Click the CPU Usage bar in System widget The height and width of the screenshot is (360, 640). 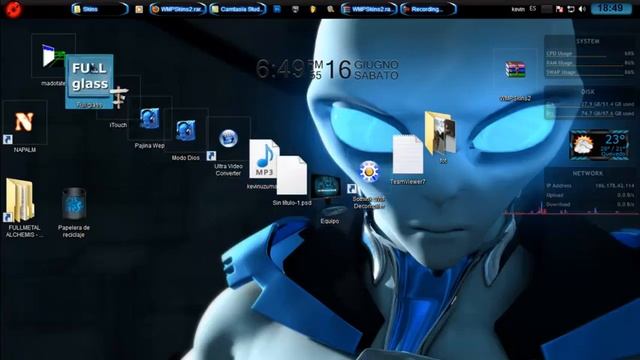(590, 53)
